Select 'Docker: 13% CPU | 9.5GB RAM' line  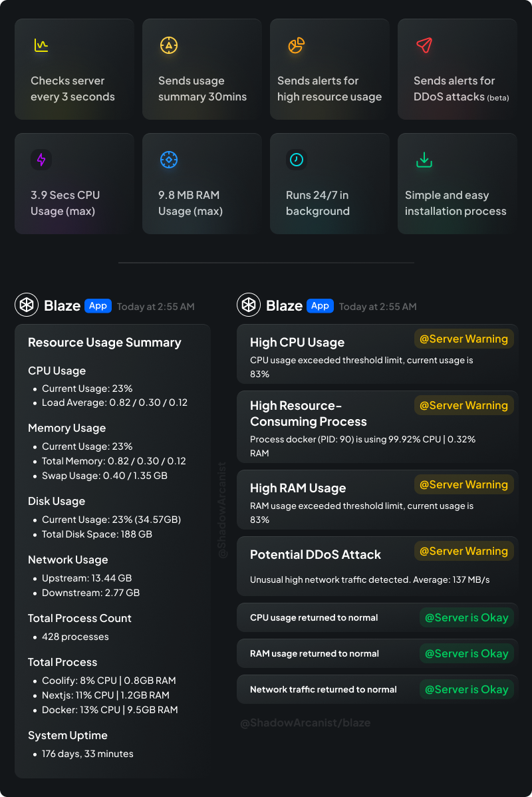pyautogui.click(x=110, y=710)
